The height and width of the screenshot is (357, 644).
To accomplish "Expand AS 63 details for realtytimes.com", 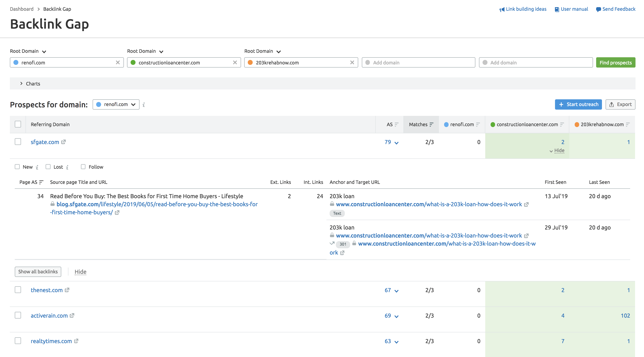I will 396,342.
